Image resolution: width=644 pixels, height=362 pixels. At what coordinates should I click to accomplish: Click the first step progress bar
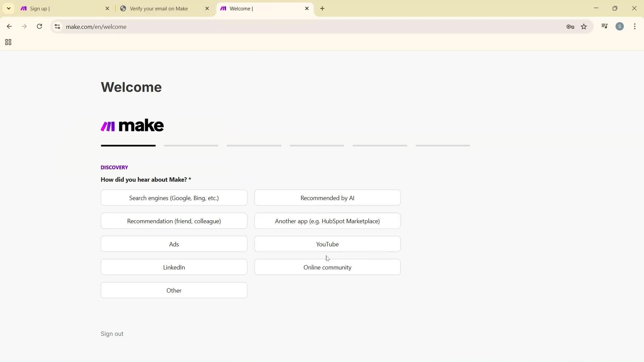[128, 145]
